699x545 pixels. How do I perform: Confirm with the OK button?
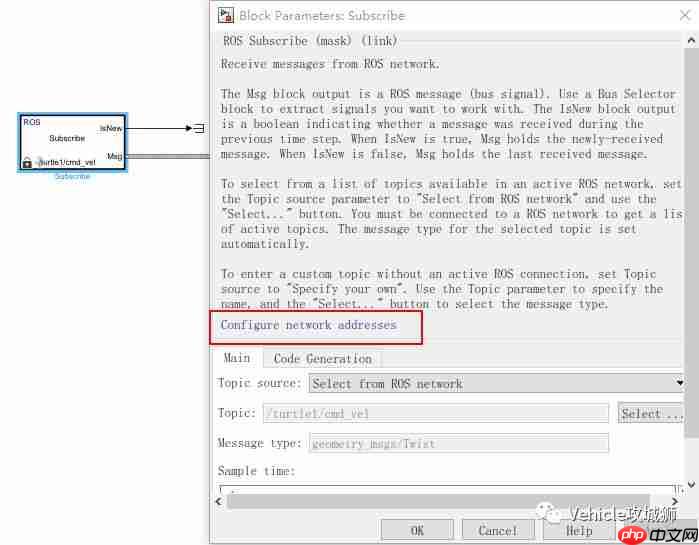[x=417, y=531]
